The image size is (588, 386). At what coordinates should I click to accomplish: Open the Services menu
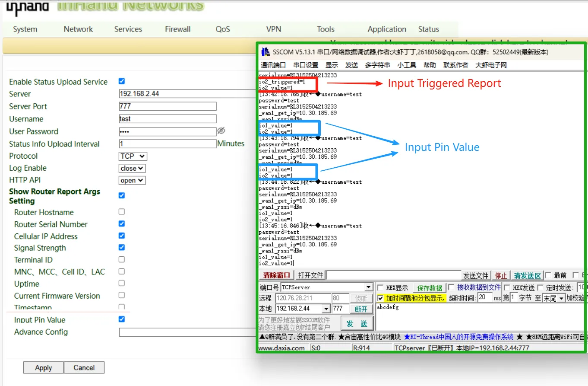[x=128, y=29]
